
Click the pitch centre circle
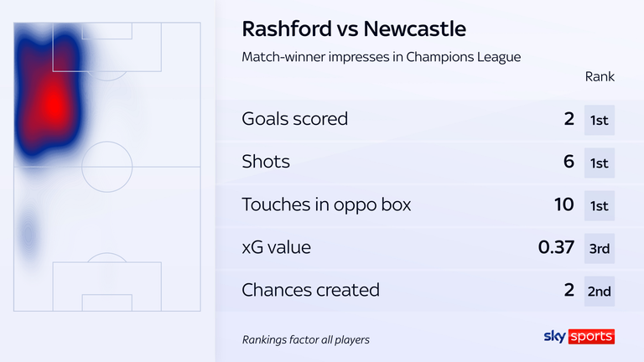point(106,168)
